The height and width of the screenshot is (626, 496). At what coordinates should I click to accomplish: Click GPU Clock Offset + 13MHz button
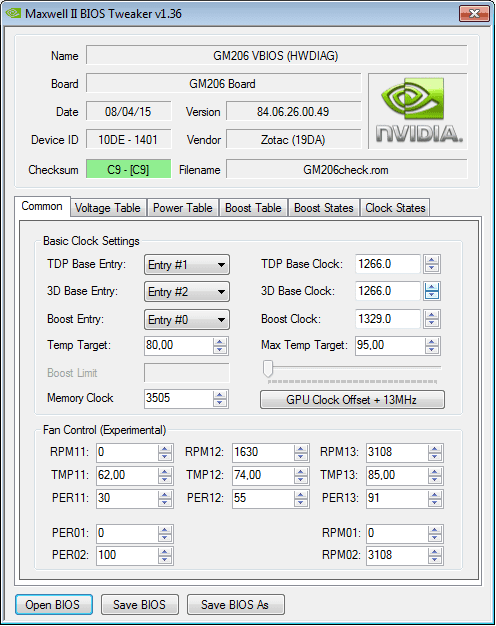[x=352, y=400]
